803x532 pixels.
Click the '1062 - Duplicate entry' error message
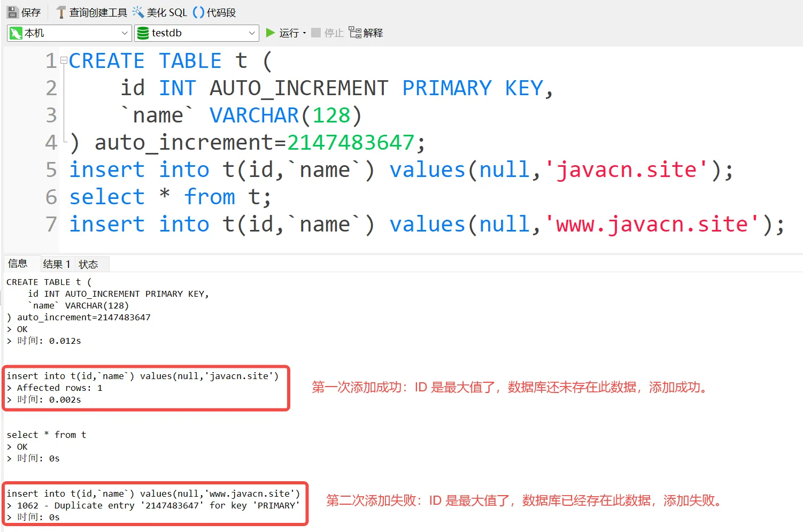158,505
